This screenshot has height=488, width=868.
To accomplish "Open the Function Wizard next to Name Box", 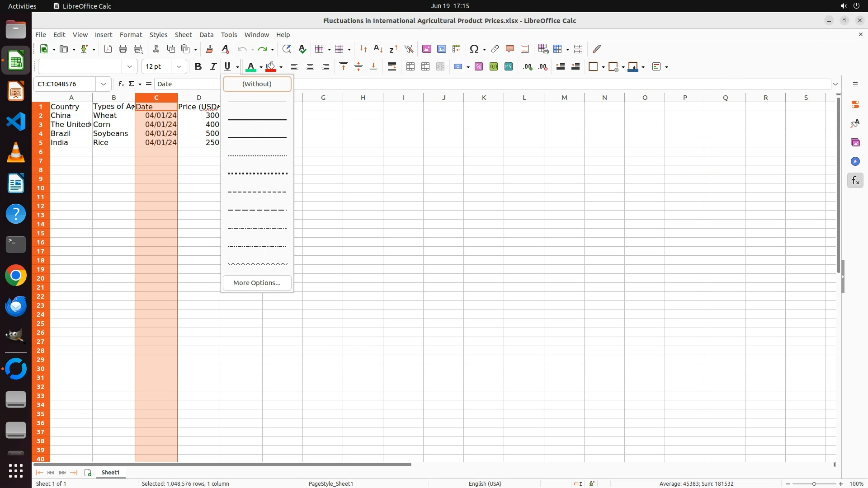I will point(121,84).
